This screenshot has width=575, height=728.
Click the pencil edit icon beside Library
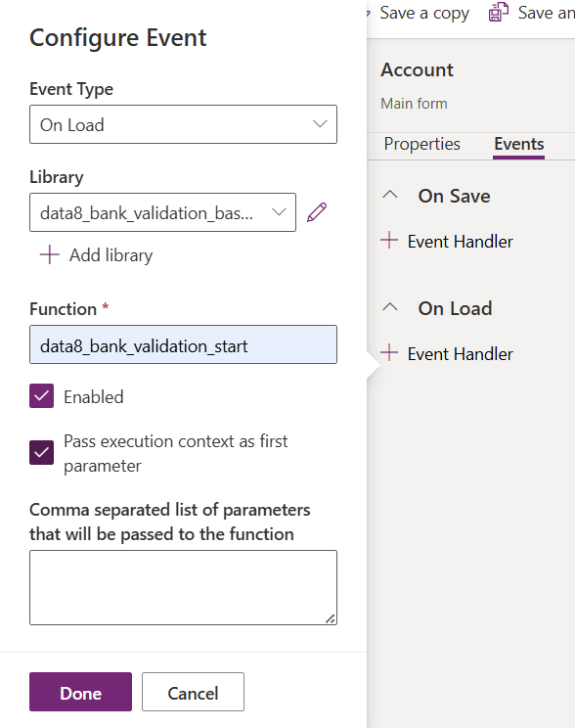317,212
